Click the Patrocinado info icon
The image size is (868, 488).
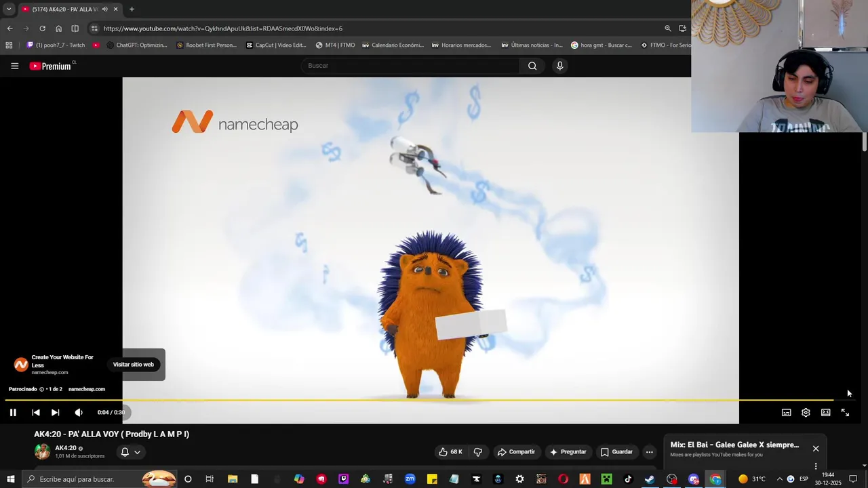point(41,389)
